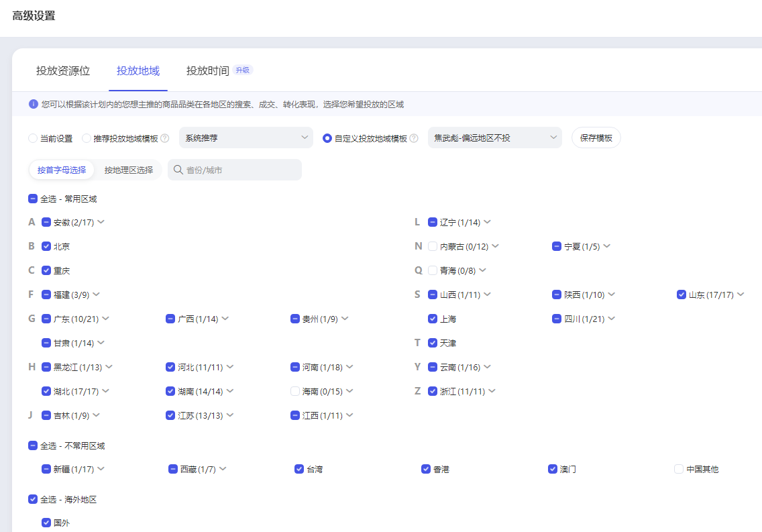762x532 pixels.
Task: Open the 系统推荐 dropdown
Action: (x=246, y=138)
